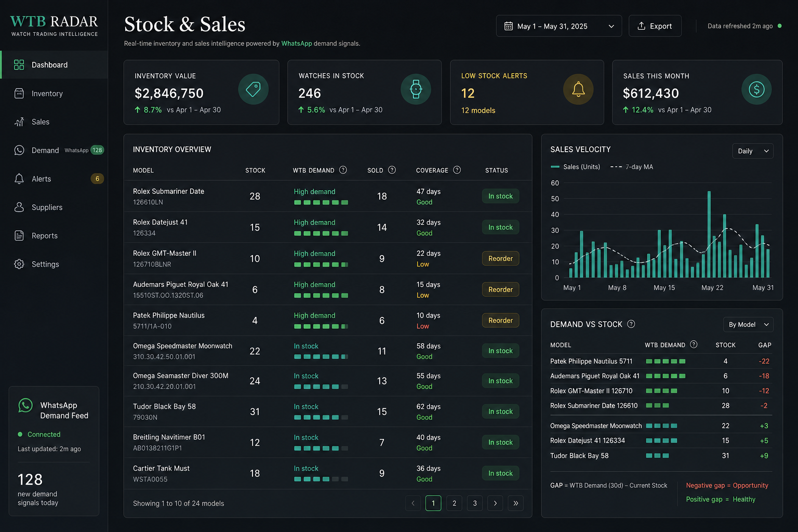Screen dimensions: 798x532
Task: Click demand bar for Cartier Tank Must row
Action: click(x=321, y=480)
